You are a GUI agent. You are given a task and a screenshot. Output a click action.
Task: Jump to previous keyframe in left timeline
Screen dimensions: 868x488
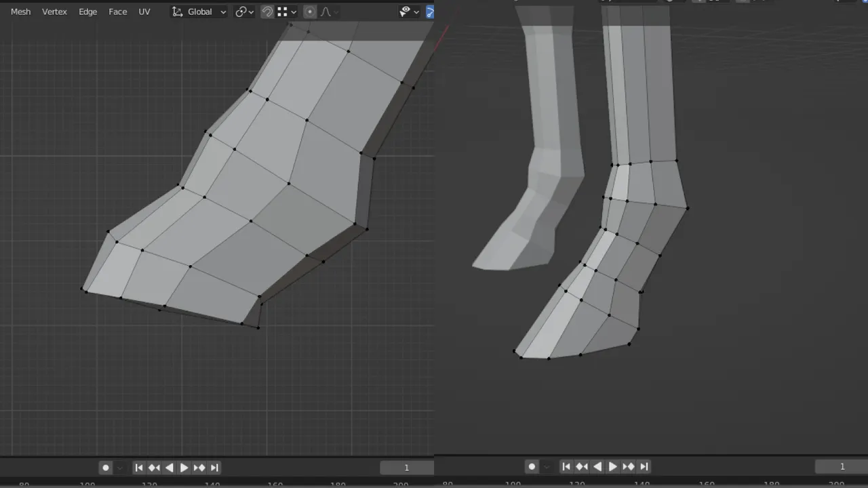tap(154, 468)
